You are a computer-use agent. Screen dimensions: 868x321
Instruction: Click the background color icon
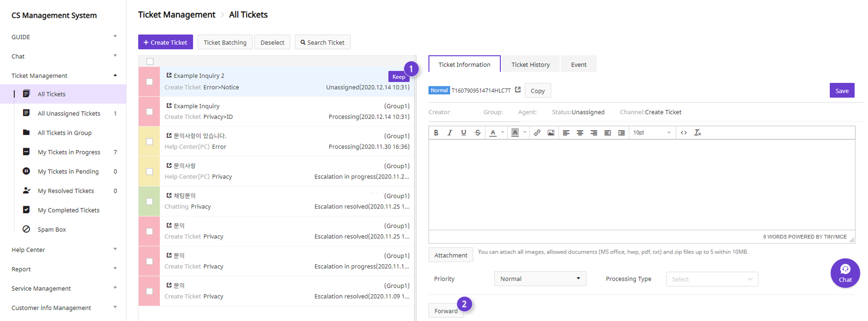[515, 132]
